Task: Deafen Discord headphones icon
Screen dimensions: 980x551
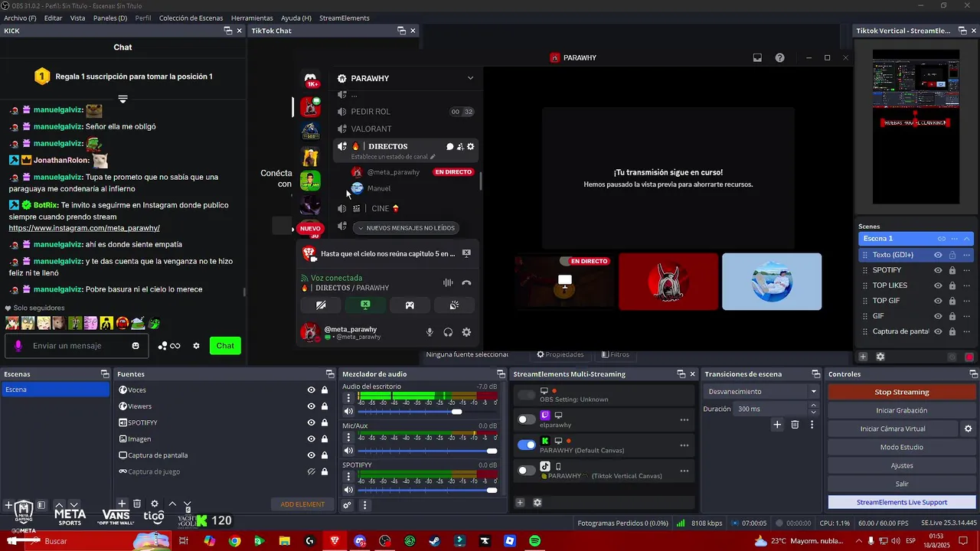Action: pyautogui.click(x=448, y=332)
